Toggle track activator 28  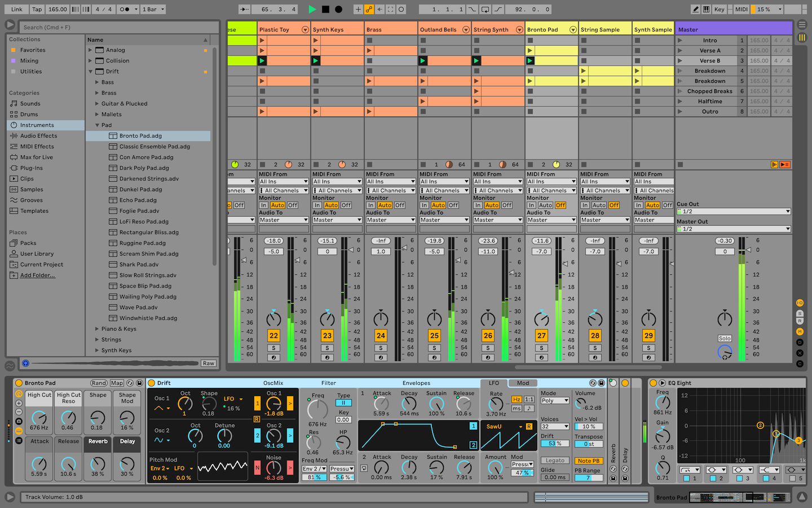click(595, 335)
